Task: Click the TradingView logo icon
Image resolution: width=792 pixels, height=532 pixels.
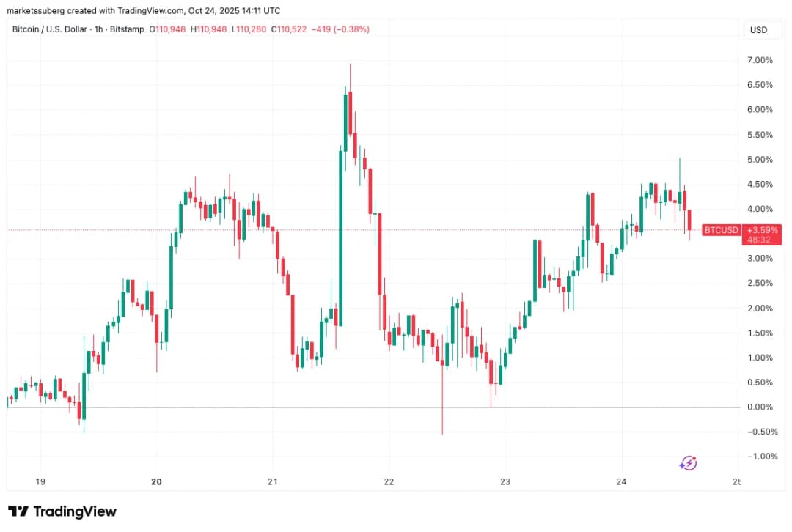Action: pos(18,511)
